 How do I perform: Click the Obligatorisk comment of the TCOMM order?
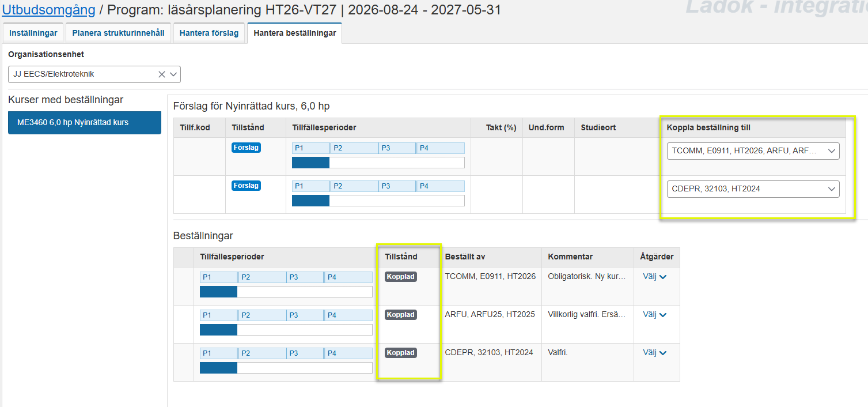[x=586, y=277]
